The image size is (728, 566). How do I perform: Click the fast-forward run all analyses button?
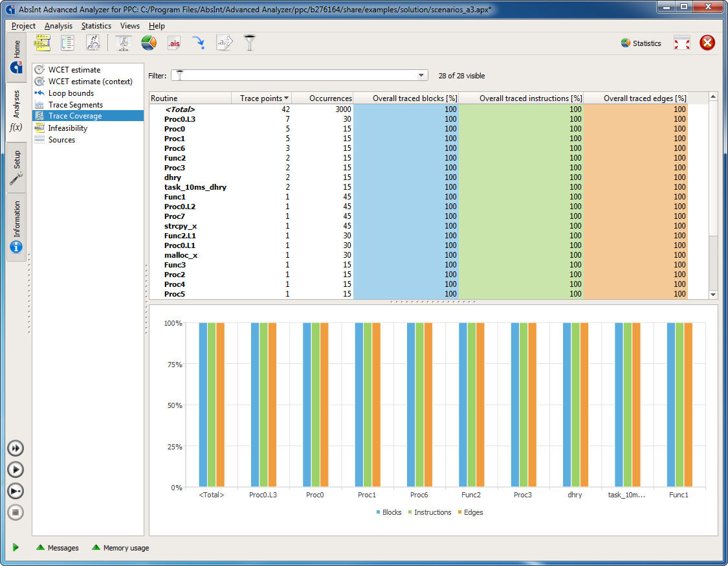click(16, 448)
